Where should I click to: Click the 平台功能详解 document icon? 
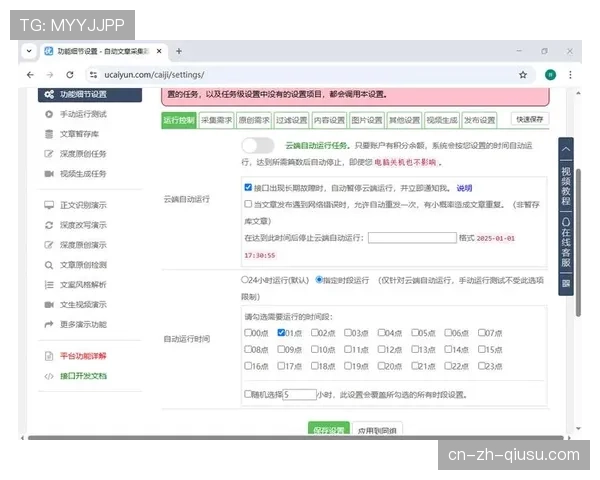point(49,356)
